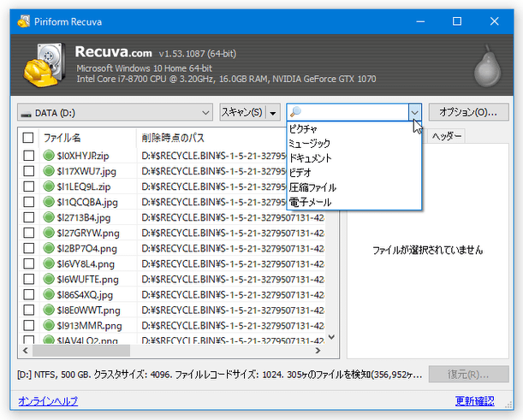The width and height of the screenshot is (523, 420).
Task: Check the box for $I6VY8L4.png
Action: click(x=29, y=263)
